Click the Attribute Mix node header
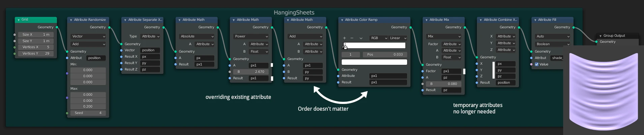 (x=443, y=20)
